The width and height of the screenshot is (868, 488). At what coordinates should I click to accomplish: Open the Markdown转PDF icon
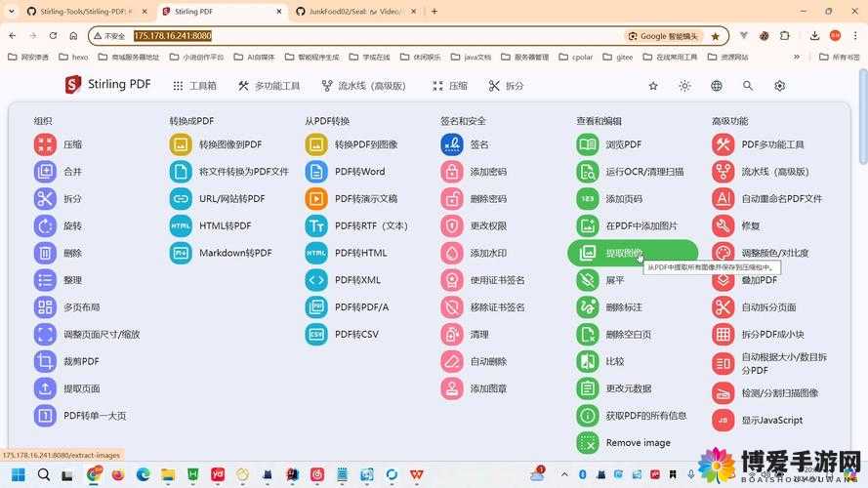181,253
